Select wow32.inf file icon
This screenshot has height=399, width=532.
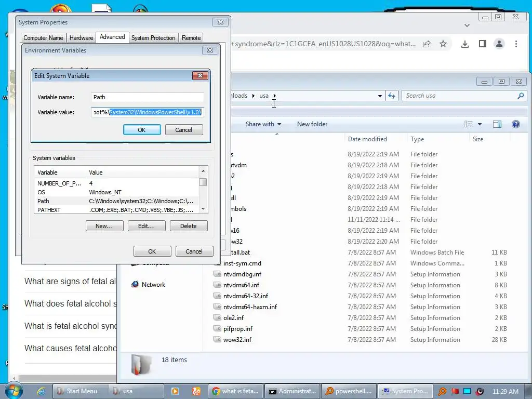pyautogui.click(x=217, y=339)
